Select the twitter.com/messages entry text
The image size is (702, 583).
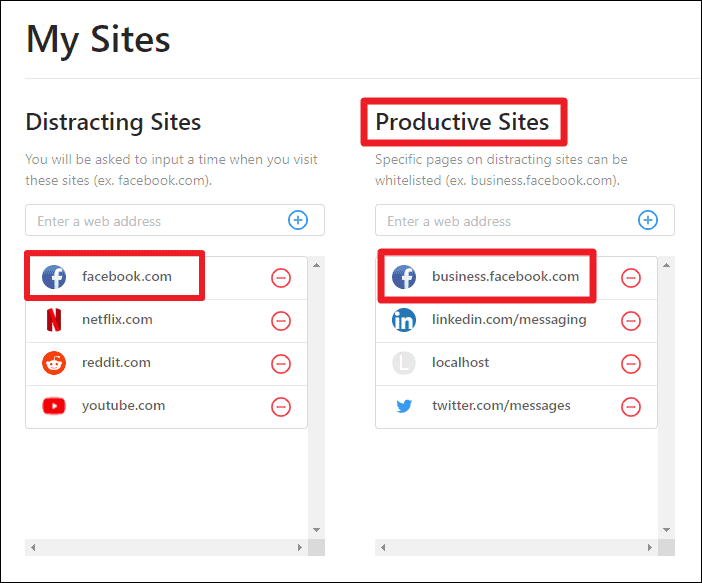(x=501, y=406)
